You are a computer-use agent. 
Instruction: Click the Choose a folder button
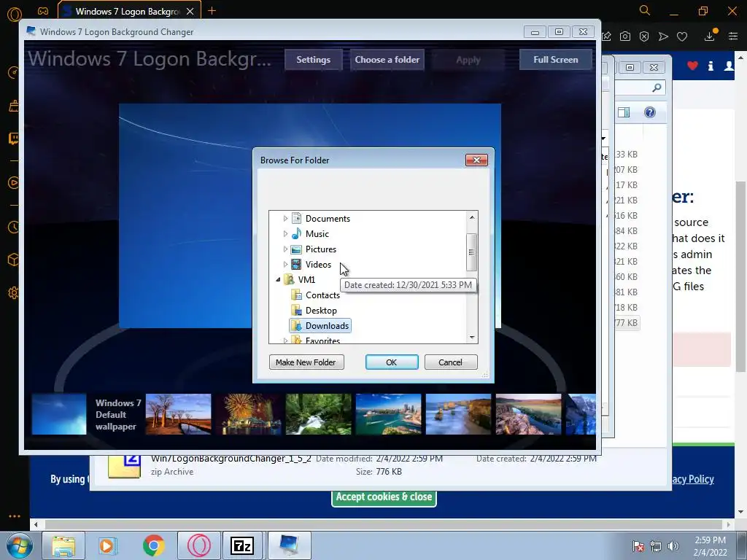[x=387, y=60]
